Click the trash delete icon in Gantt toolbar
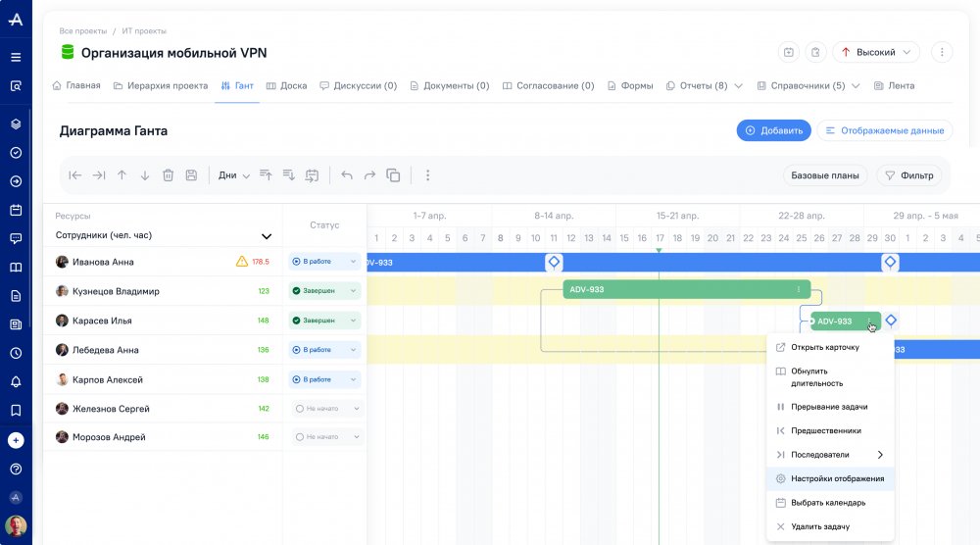 (168, 175)
